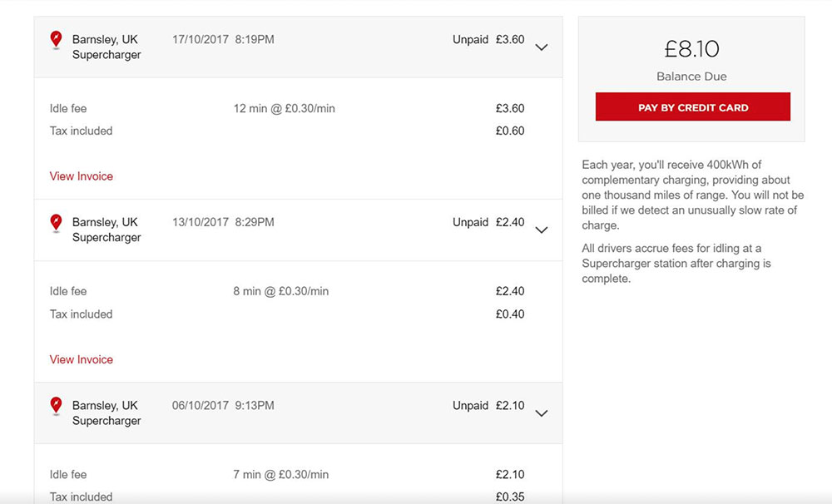Click the £8.10 balance due amount
The height and width of the screenshot is (504, 832).
(691, 49)
